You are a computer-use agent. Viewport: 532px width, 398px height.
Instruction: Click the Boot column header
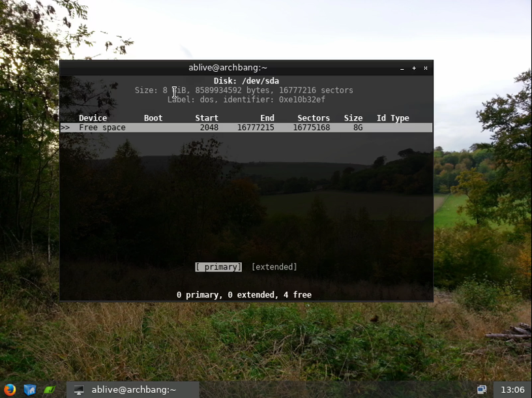(153, 118)
